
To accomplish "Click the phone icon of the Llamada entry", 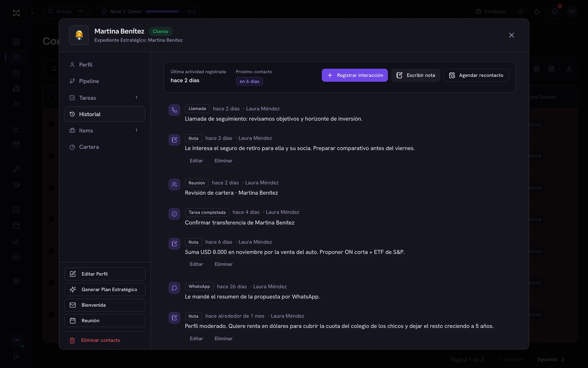I will pos(174,110).
